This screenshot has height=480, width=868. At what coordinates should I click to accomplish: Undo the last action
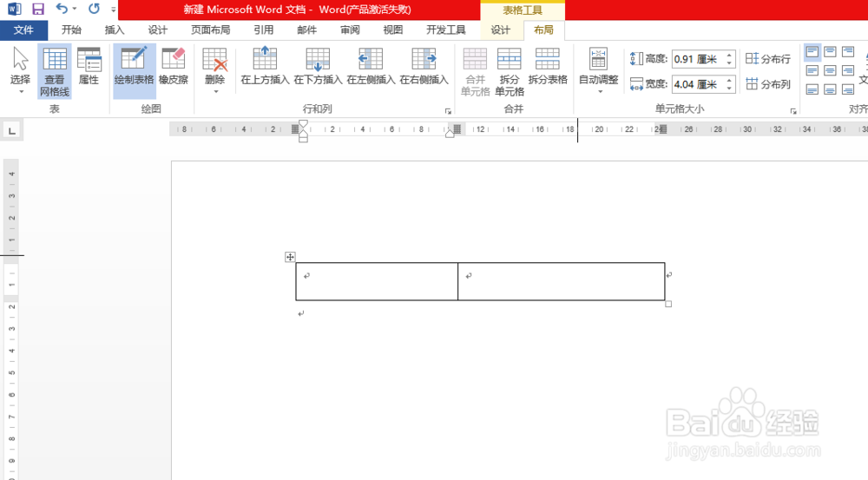pyautogui.click(x=62, y=9)
